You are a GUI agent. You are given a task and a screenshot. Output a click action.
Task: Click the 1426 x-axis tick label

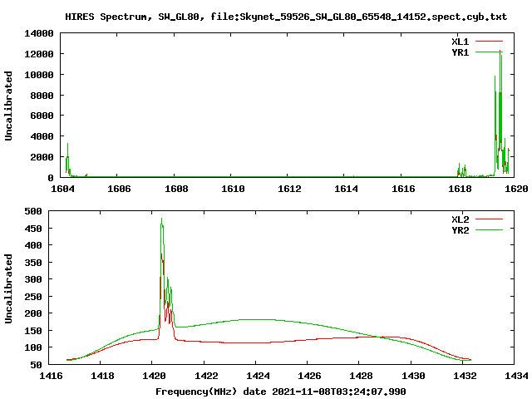tap(309, 376)
